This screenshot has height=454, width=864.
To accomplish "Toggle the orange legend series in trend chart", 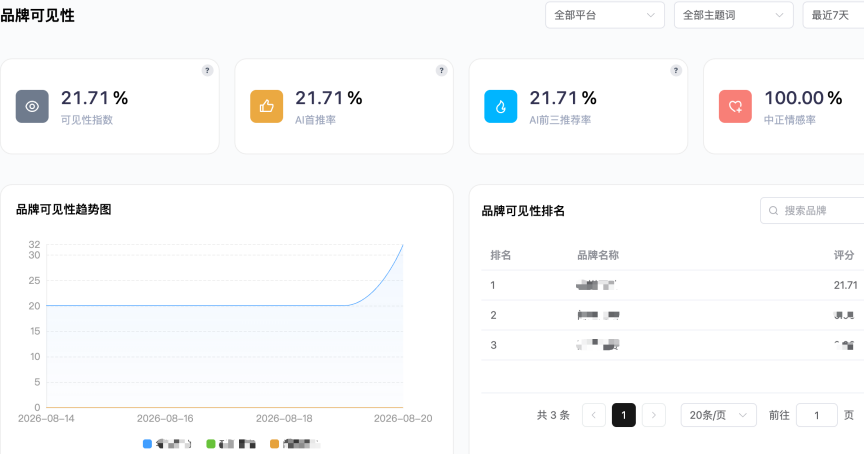I will [x=295, y=444].
